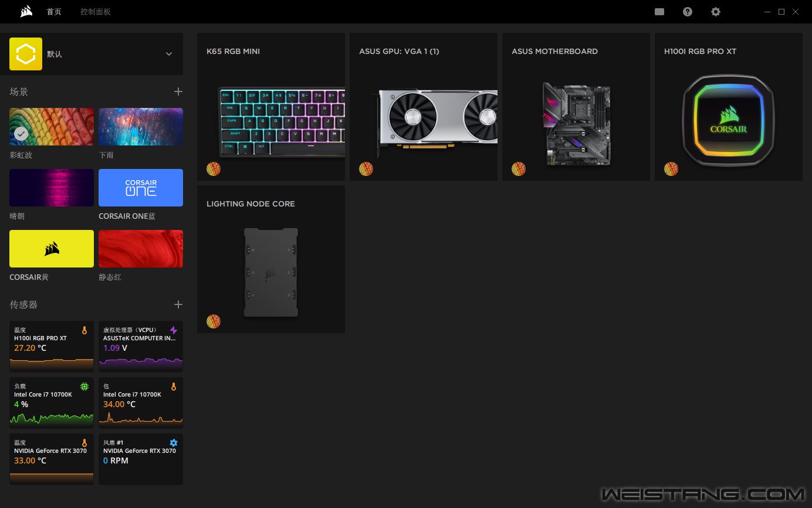Click lighting badge on H100I RGB PRO XT
The image size is (812, 508).
(671, 169)
